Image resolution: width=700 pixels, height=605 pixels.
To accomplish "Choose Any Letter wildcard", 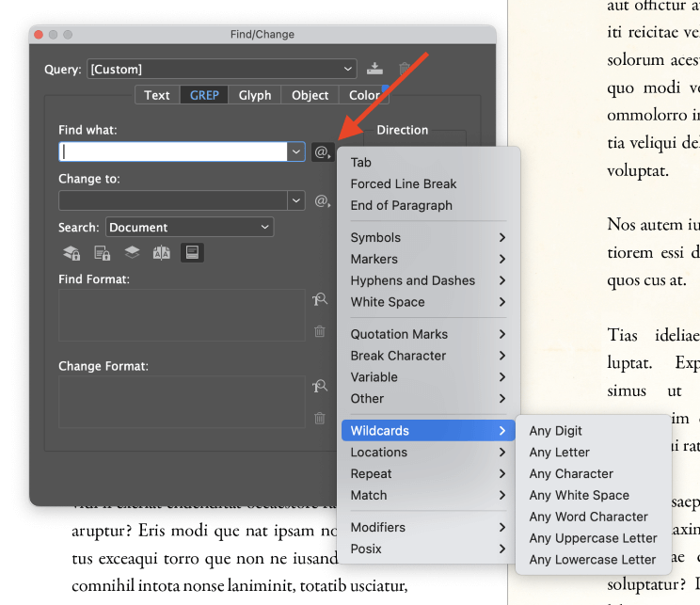I will coord(594,453).
